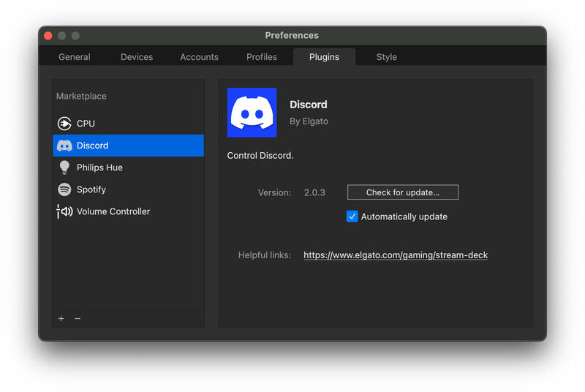Click the Philips Hue lightbulb icon
The height and width of the screenshot is (392, 585).
(x=64, y=167)
